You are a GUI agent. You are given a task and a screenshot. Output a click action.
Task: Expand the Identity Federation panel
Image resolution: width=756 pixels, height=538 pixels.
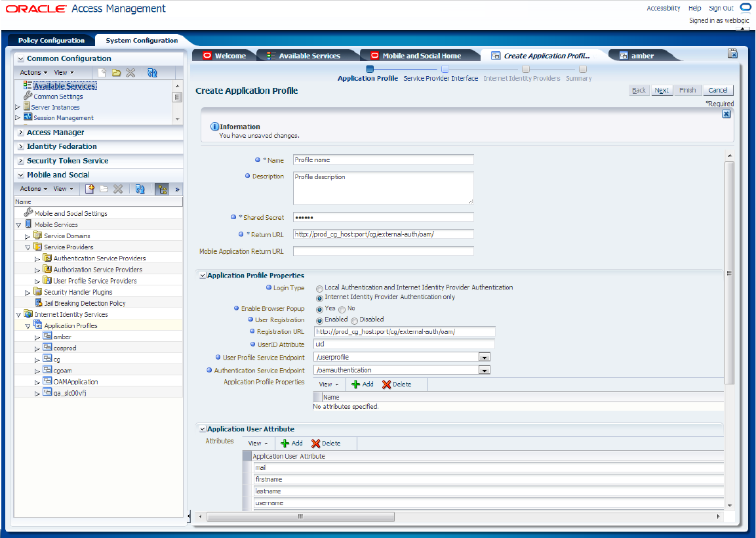pos(21,146)
